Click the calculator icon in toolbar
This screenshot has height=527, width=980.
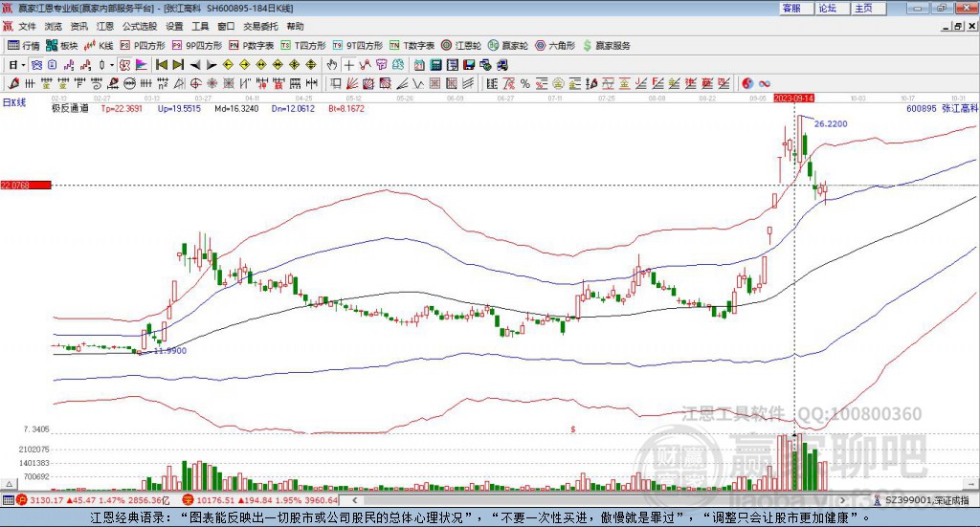[x=435, y=65]
